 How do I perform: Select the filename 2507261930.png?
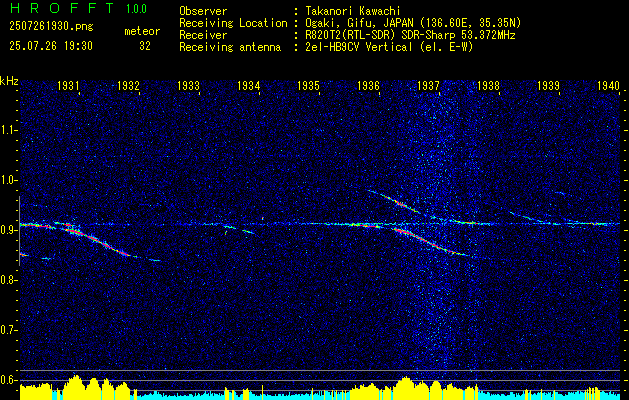click(51, 27)
